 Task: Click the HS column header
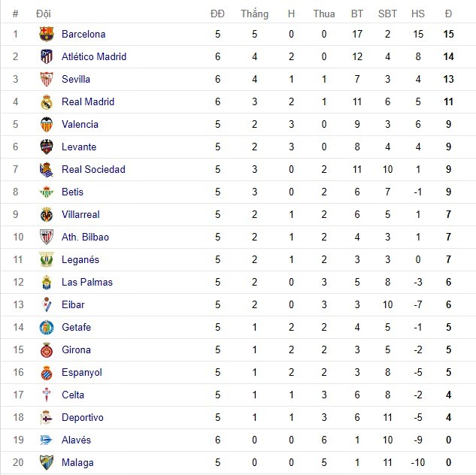(x=417, y=14)
